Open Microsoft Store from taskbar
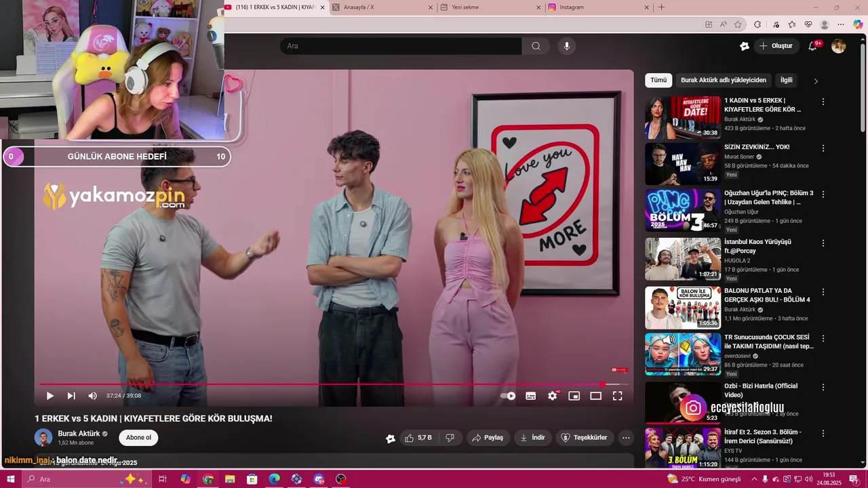 click(x=252, y=479)
